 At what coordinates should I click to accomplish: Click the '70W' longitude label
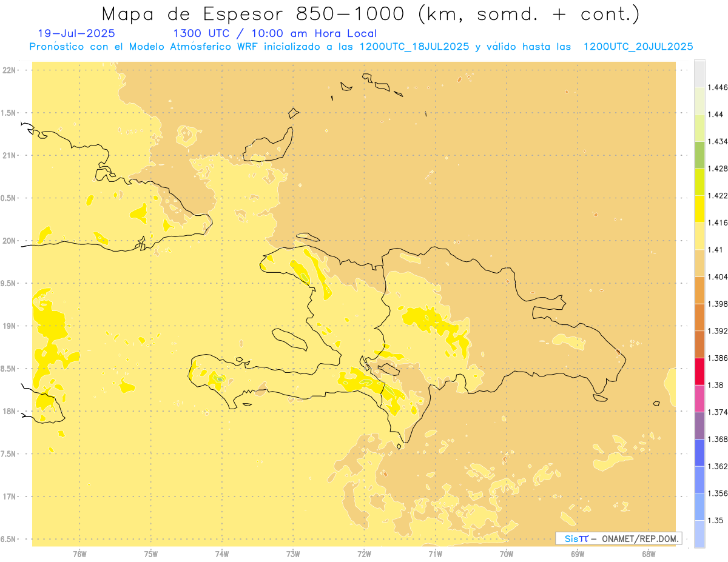point(507,554)
